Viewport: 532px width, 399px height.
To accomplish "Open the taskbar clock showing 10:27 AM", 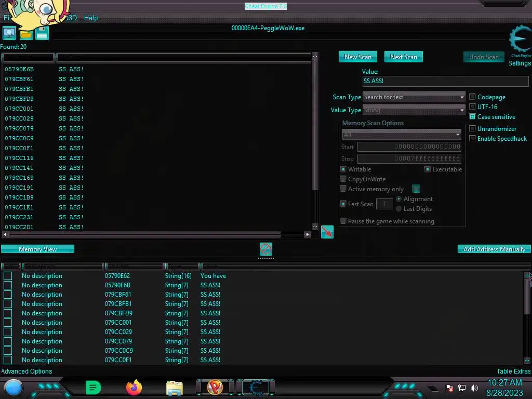I will point(504,383).
